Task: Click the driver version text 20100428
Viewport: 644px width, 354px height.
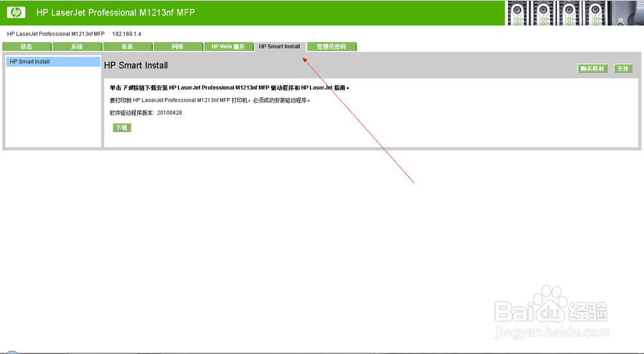Action: click(169, 113)
